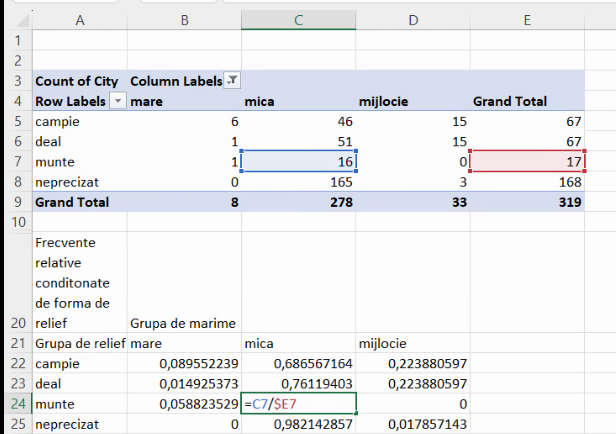The width and height of the screenshot is (616, 434).
Task: Select column A header
Action: (80, 20)
